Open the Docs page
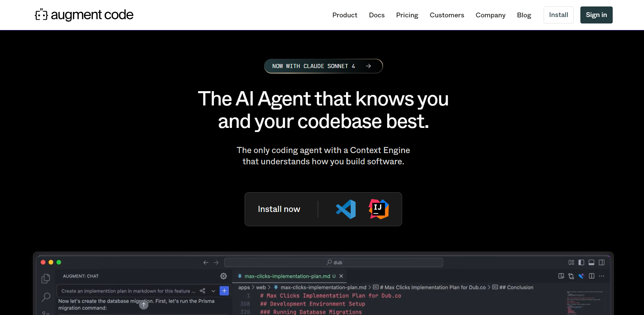644x315 pixels. pos(377,15)
